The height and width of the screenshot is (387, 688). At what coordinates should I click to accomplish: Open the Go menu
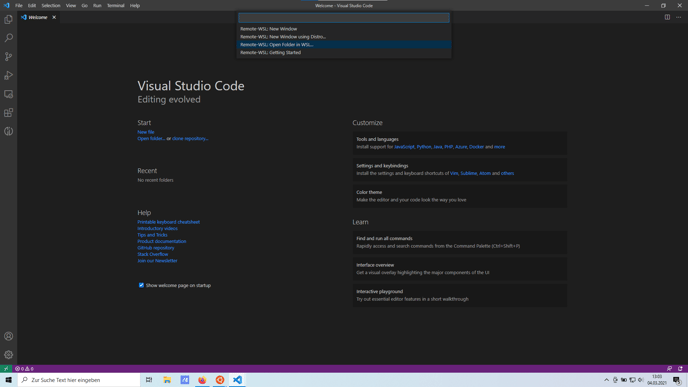tap(84, 6)
